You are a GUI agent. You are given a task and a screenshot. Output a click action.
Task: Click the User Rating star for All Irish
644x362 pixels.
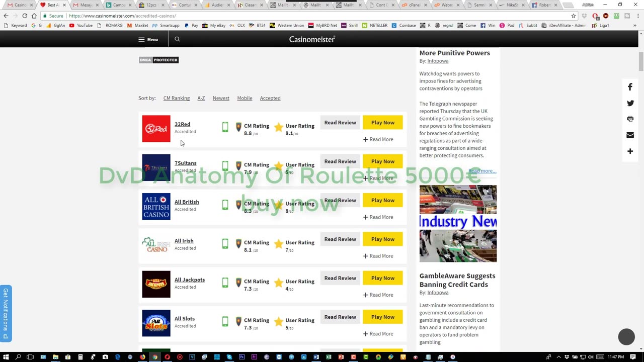pyautogui.click(x=279, y=244)
